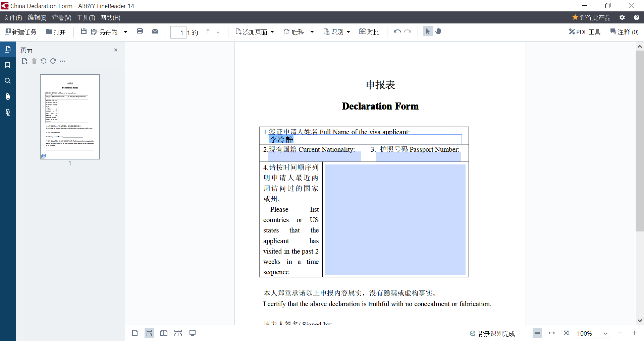Click the Passport Number blank field

[418, 157]
